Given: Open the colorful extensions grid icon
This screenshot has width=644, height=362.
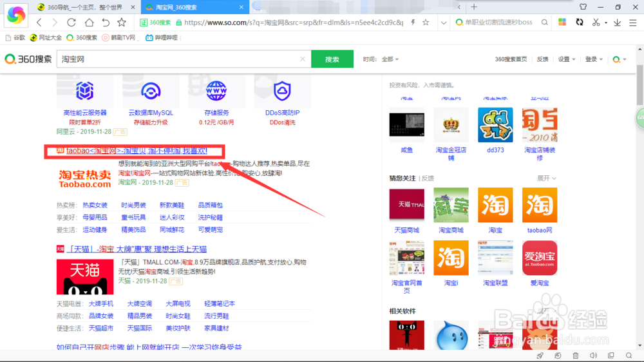Looking at the screenshot, I should click(x=562, y=22).
